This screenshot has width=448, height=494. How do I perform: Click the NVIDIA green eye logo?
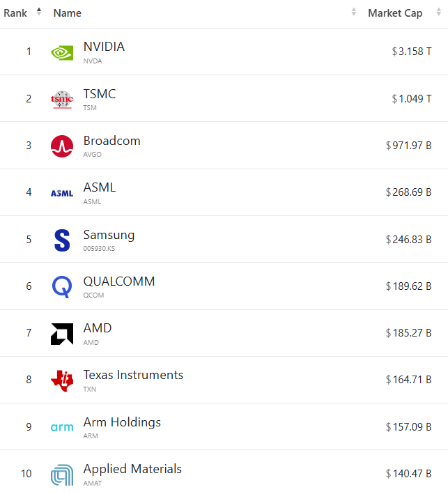[62, 53]
